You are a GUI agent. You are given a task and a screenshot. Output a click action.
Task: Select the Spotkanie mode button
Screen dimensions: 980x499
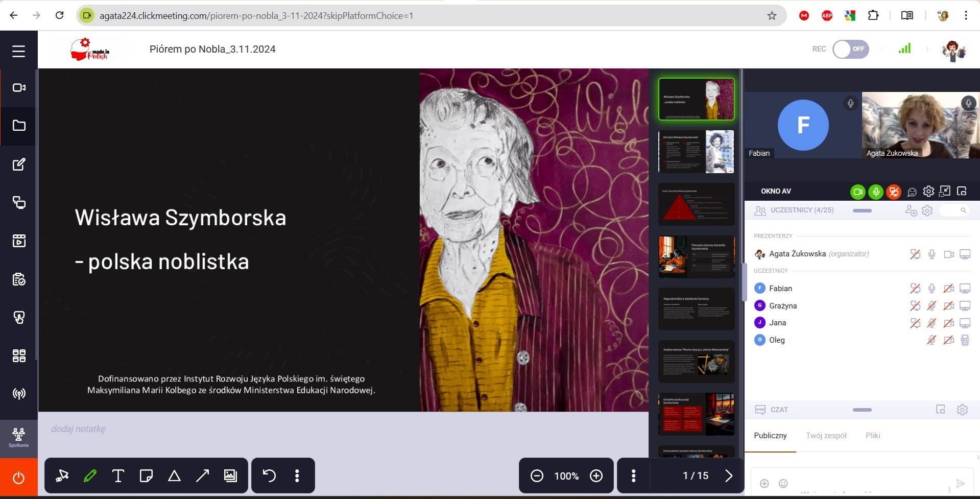[x=19, y=438]
